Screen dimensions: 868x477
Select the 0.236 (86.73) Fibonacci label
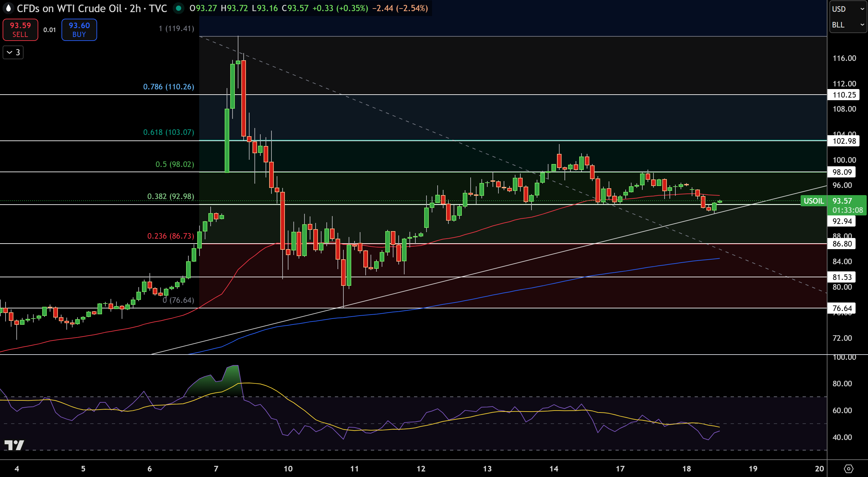(170, 236)
